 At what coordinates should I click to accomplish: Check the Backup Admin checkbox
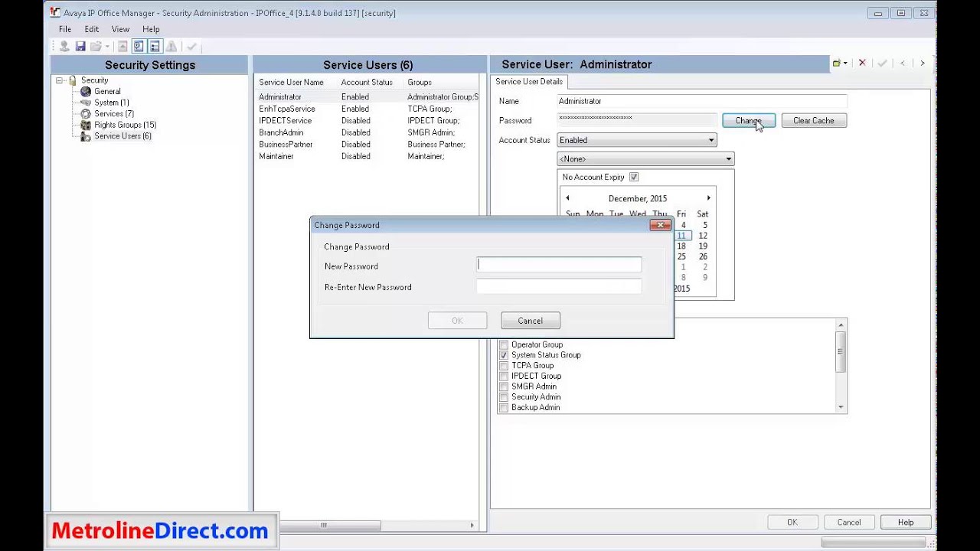coord(504,407)
